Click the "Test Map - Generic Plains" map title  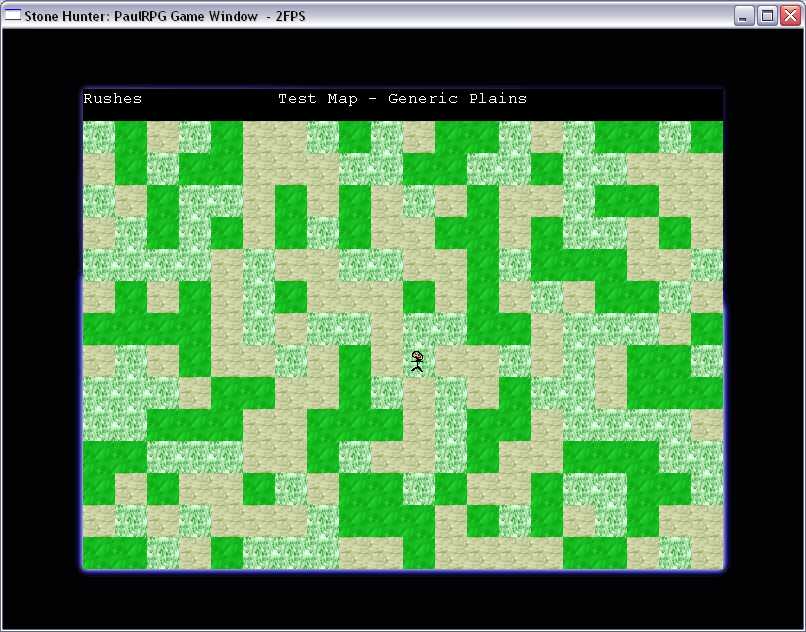402,99
